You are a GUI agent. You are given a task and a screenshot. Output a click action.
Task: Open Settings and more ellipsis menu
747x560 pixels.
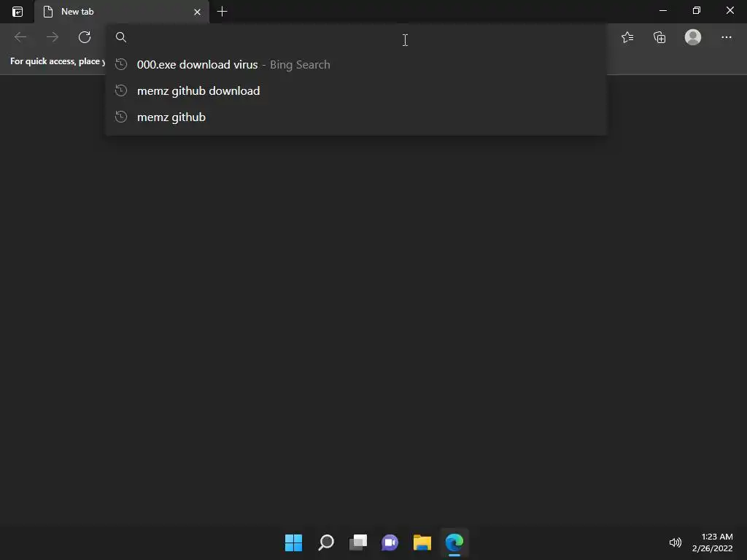[x=726, y=37]
